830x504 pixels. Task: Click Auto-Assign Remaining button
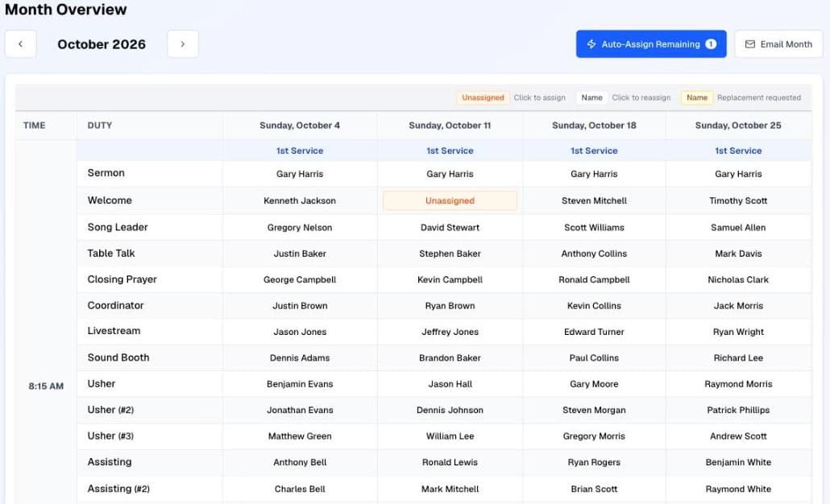click(x=651, y=44)
